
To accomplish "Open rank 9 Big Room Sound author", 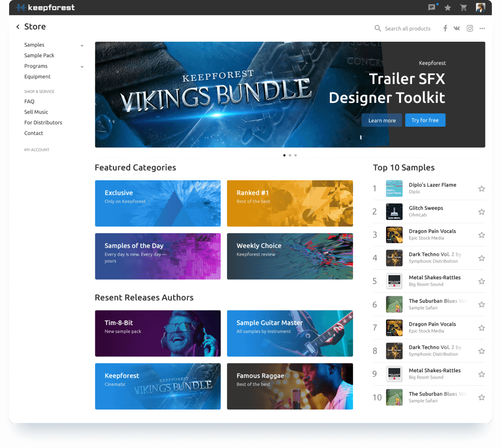I will (426, 377).
